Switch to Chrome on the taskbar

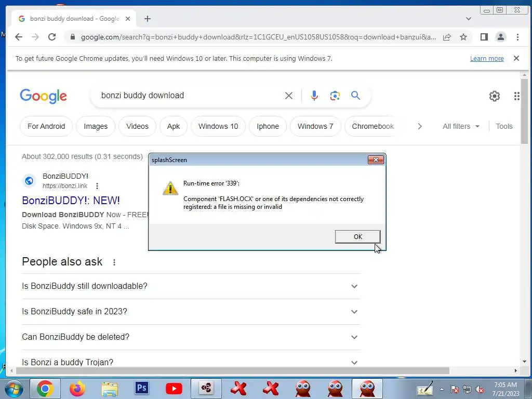45,389
